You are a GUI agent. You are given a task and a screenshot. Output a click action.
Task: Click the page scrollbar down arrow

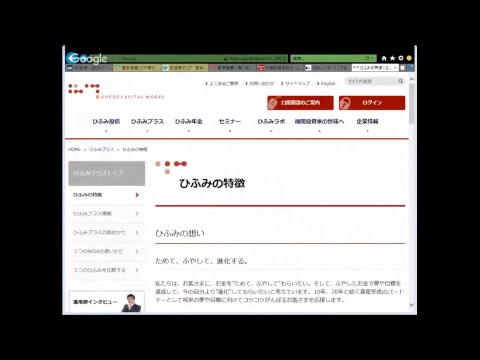(x=412, y=305)
